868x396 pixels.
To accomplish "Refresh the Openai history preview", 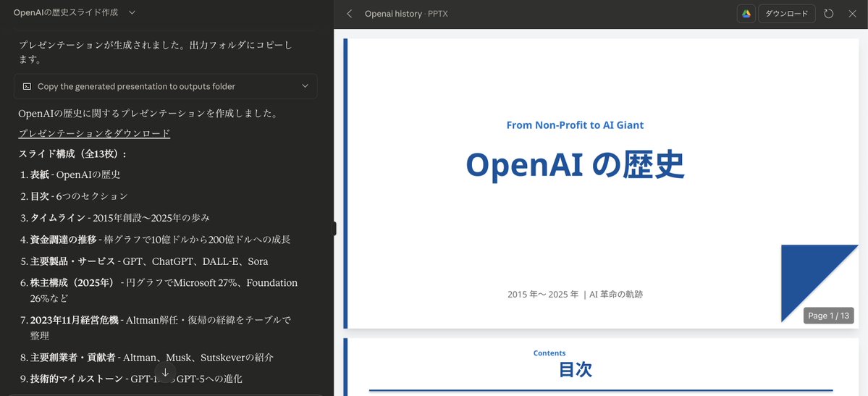I will pyautogui.click(x=829, y=14).
